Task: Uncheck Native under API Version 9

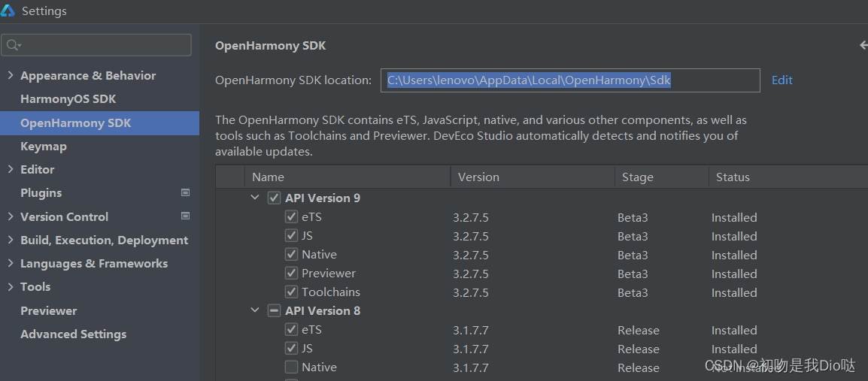Action: 291,254
